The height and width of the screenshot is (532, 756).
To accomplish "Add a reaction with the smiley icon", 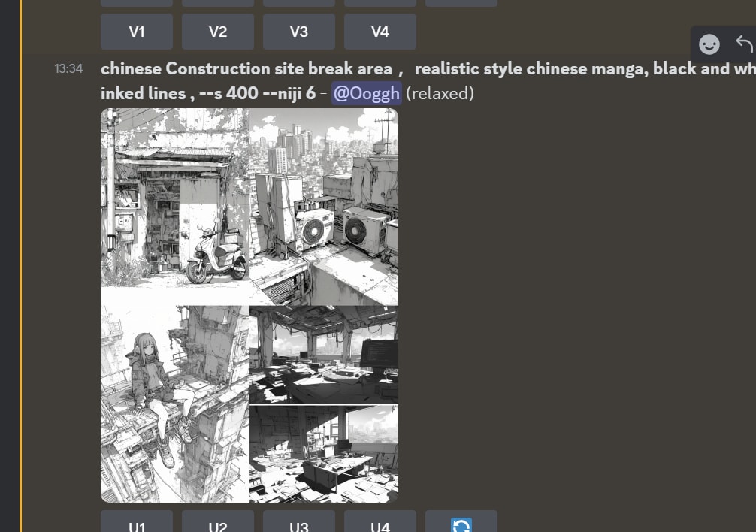I will point(709,44).
